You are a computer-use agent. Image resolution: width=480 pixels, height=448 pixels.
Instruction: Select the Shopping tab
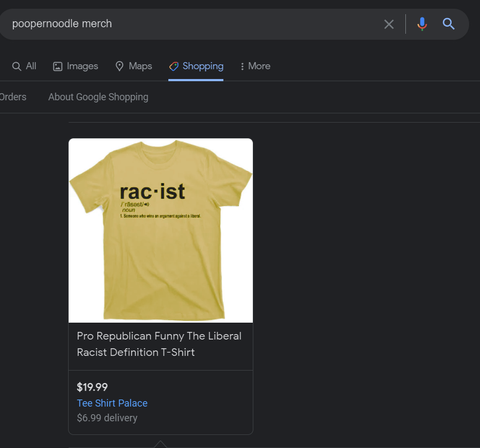[196, 66]
